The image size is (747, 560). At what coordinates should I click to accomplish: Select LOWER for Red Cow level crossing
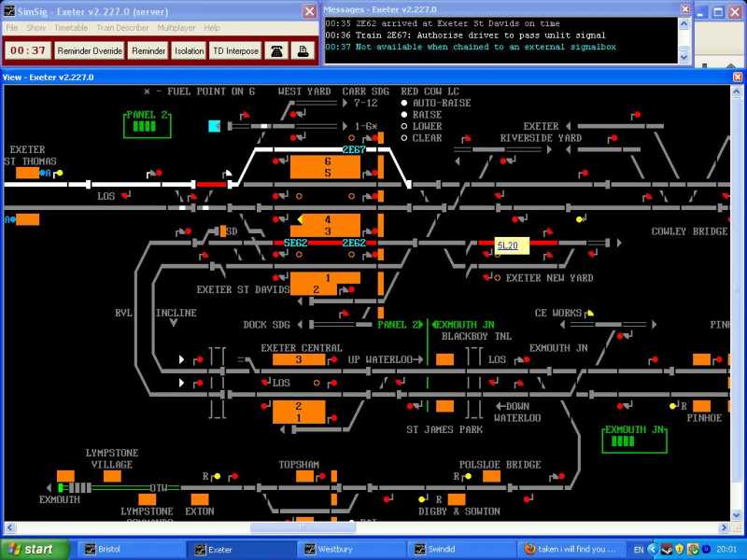click(x=404, y=126)
